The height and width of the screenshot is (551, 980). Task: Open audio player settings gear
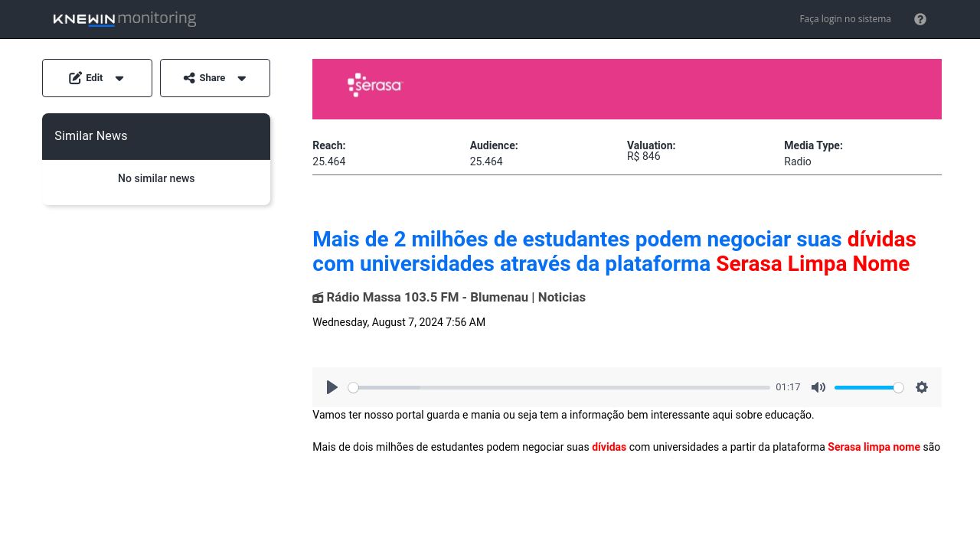pos(922,387)
